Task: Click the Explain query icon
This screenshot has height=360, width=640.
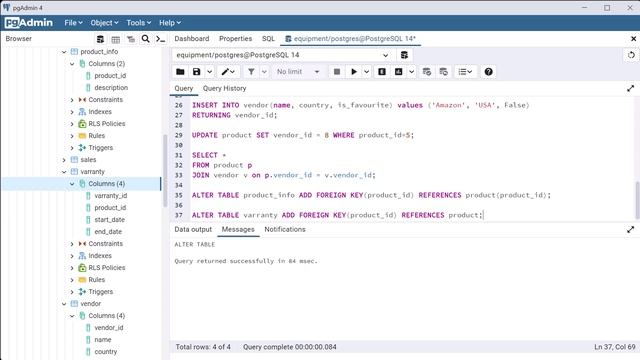Action: click(x=382, y=72)
